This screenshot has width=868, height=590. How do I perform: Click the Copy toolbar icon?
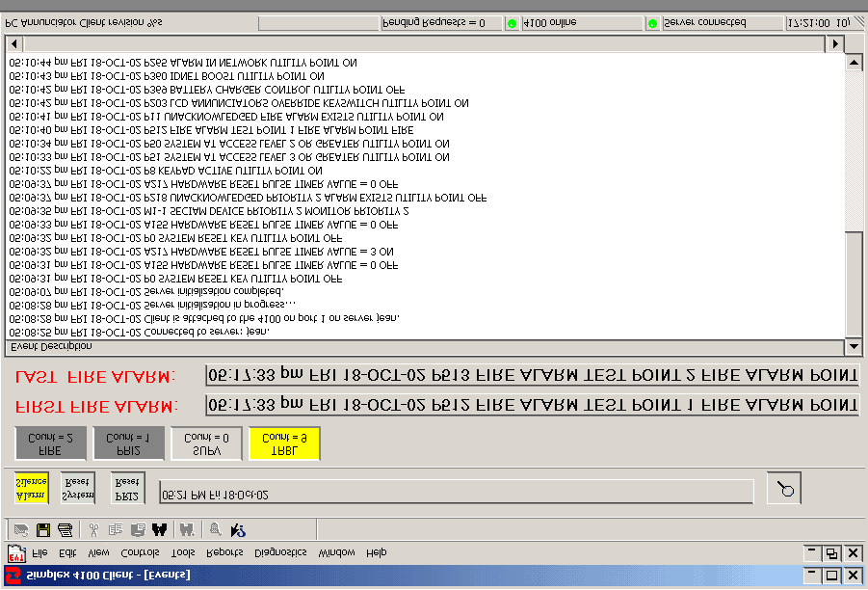click(116, 529)
